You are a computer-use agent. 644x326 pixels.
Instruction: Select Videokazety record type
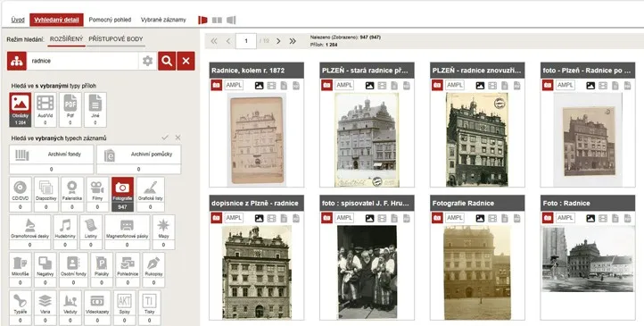tap(97, 307)
